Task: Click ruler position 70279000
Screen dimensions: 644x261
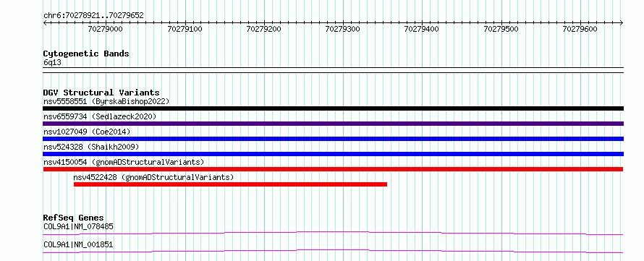Action: coord(105,29)
